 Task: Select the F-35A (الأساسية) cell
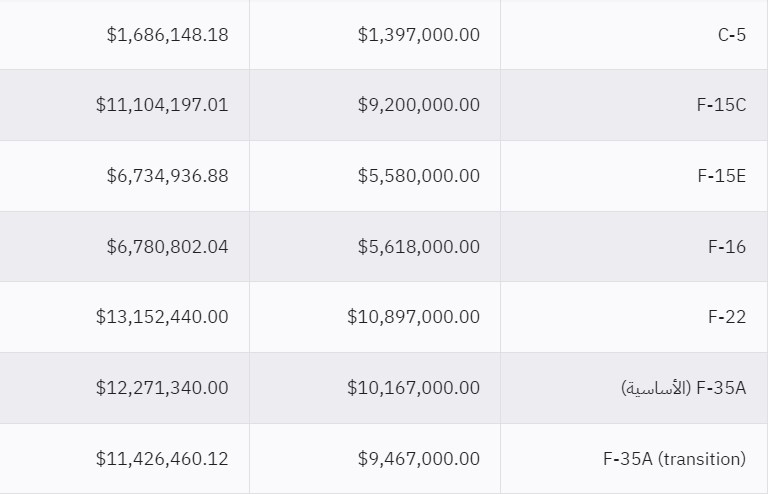(x=683, y=387)
